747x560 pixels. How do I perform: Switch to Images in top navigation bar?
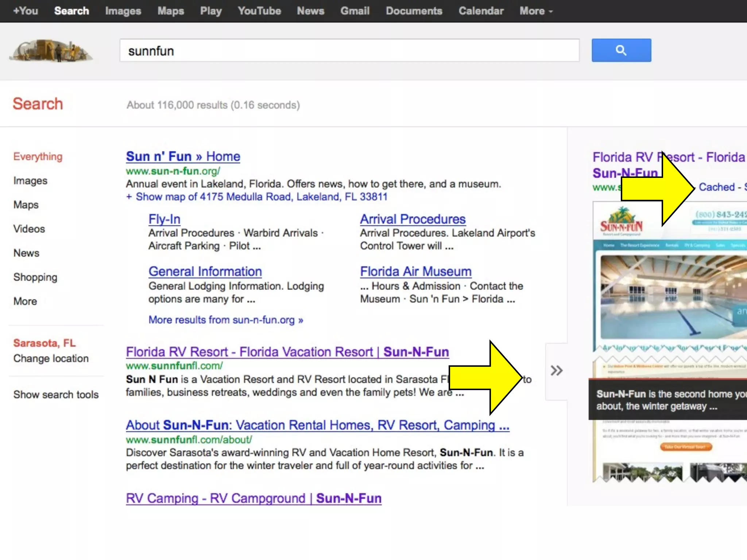point(123,11)
